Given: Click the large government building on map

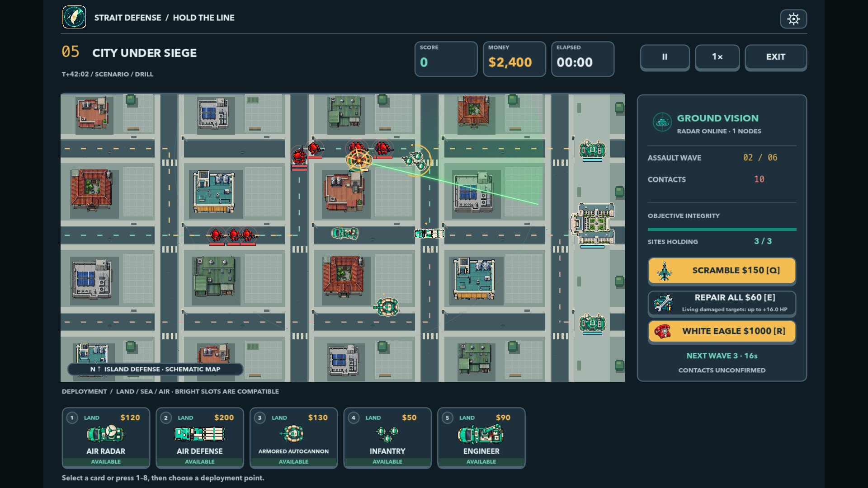Looking at the screenshot, I should (x=593, y=224).
